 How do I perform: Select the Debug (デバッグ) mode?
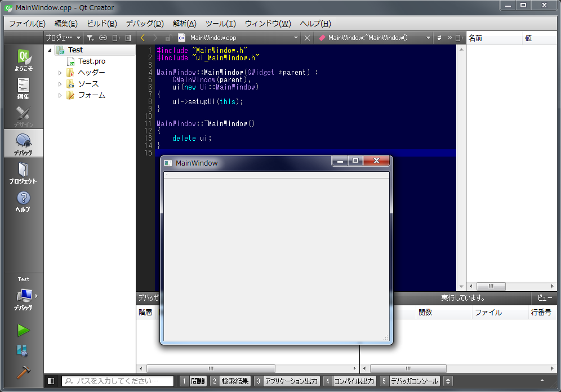click(x=24, y=143)
